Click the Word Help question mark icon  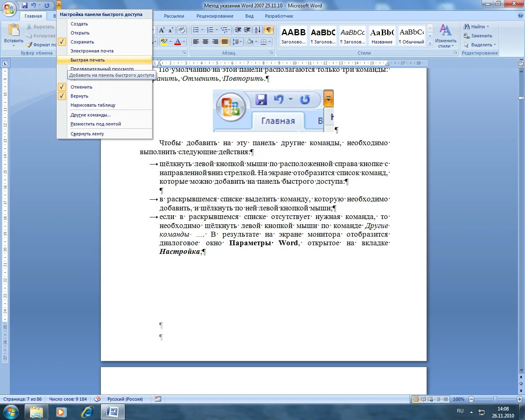pyautogui.click(x=520, y=16)
